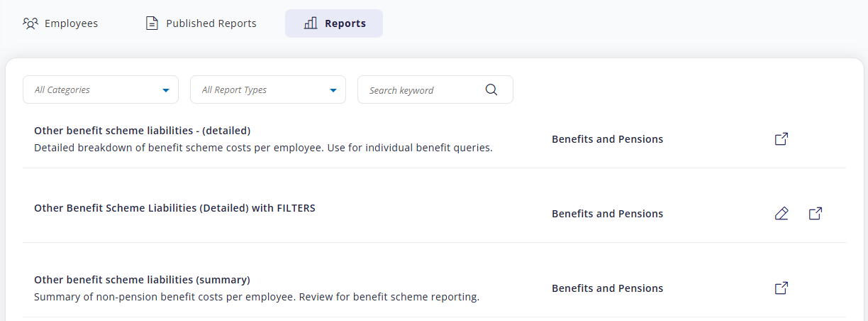
Task: Click the All Report Types dropdown arrow
Action: (333, 90)
